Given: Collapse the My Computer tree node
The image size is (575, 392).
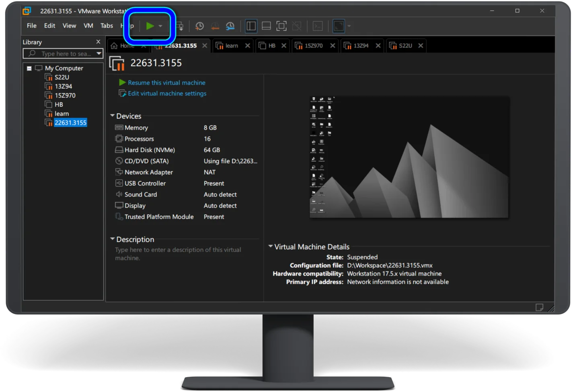Looking at the screenshot, I should pyautogui.click(x=29, y=68).
